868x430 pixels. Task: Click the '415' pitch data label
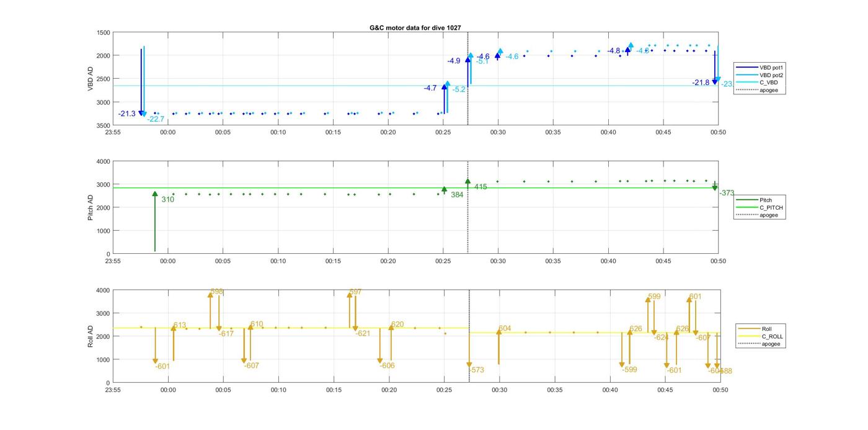tap(480, 187)
